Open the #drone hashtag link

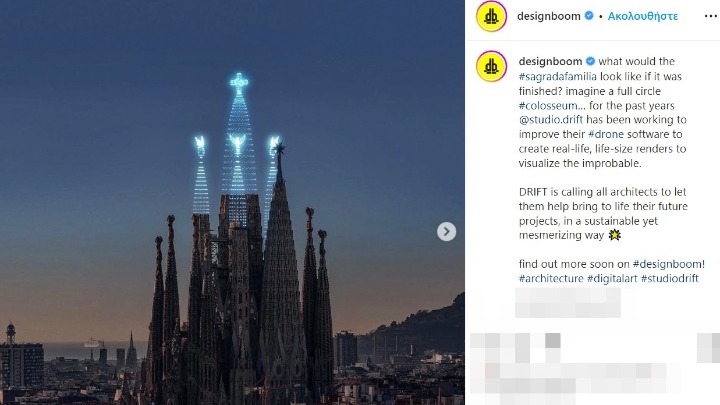click(606, 134)
